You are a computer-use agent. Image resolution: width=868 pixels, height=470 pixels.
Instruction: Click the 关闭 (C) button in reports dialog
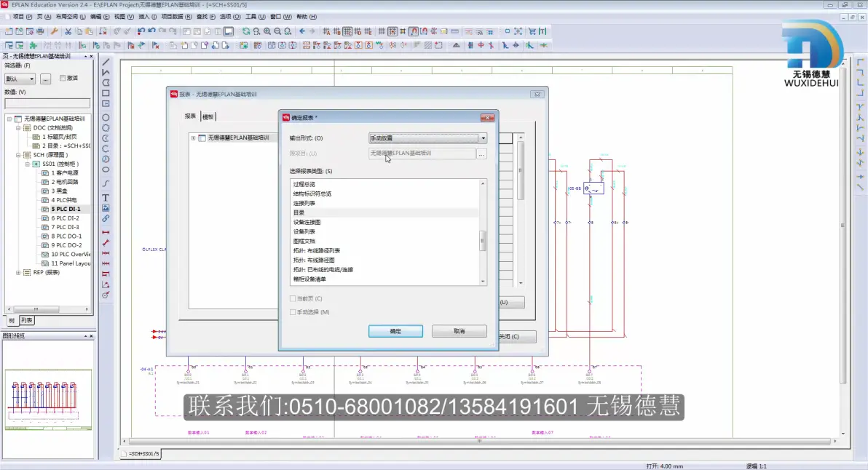pos(517,336)
